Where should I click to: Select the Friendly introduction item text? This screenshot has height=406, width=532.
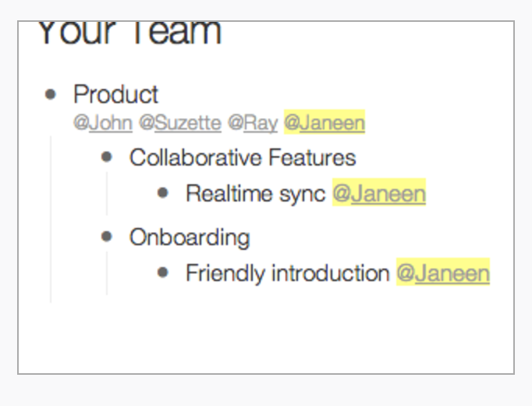click(288, 273)
